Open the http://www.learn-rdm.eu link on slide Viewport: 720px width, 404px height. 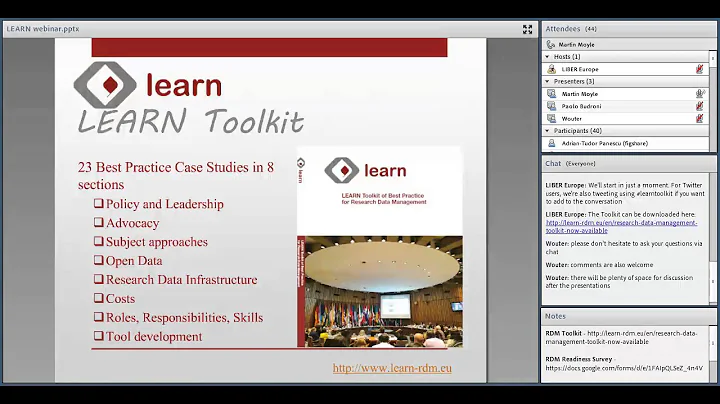click(392, 368)
